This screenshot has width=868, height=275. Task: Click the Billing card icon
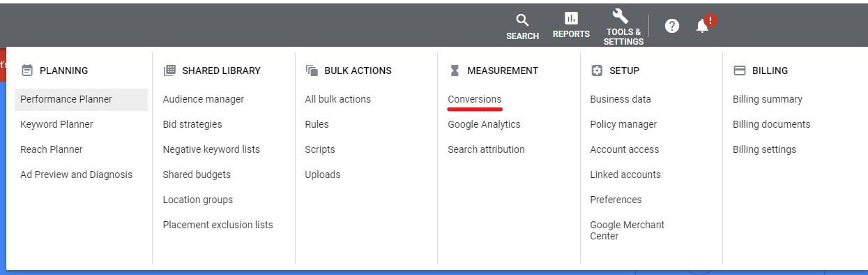(740, 70)
